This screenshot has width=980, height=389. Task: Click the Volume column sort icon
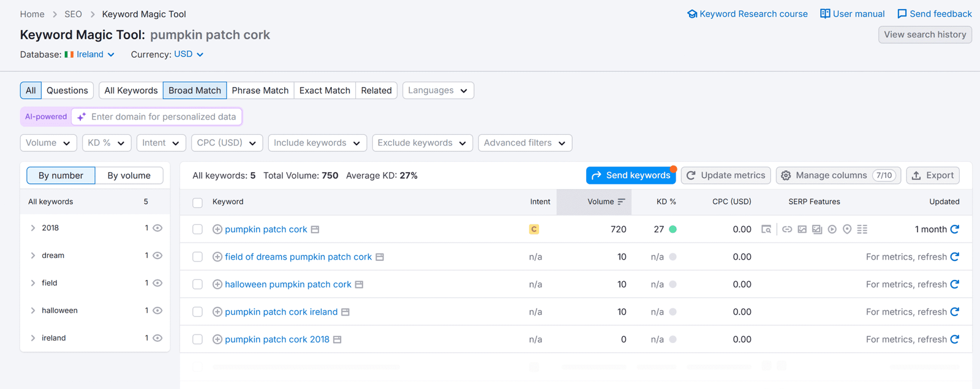(x=621, y=202)
